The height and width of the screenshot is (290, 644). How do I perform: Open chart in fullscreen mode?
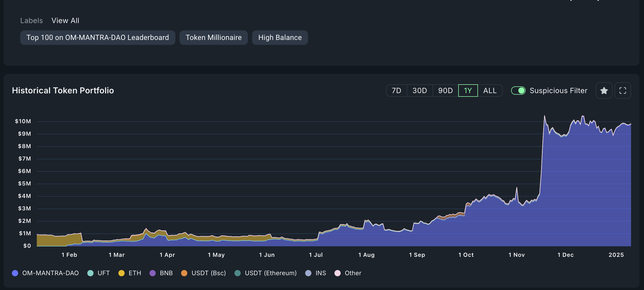pos(622,91)
